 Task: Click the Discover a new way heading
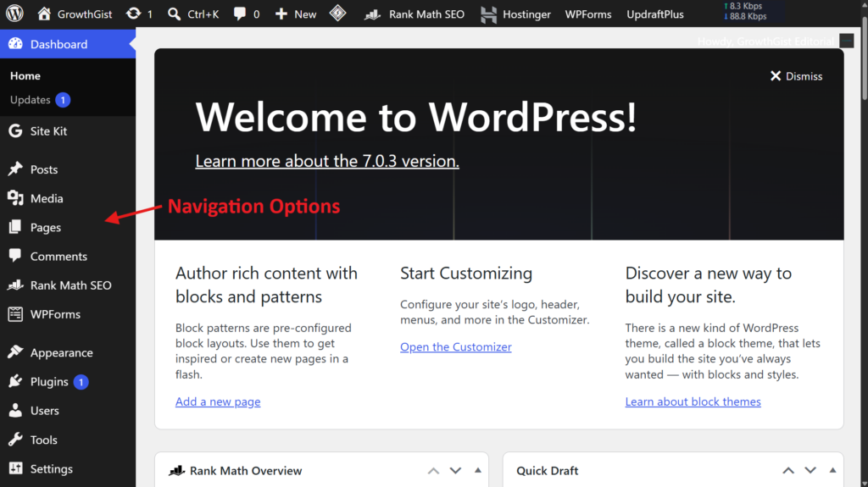tap(708, 285)
